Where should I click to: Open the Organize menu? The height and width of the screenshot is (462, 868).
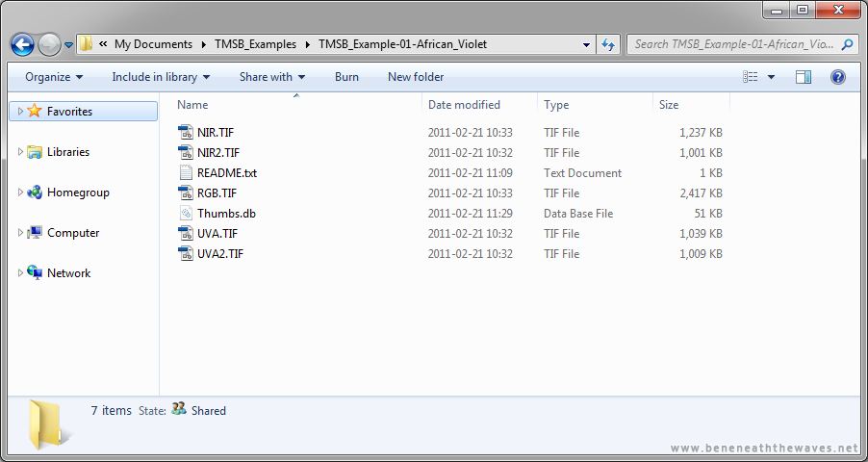tap(54, 77)
